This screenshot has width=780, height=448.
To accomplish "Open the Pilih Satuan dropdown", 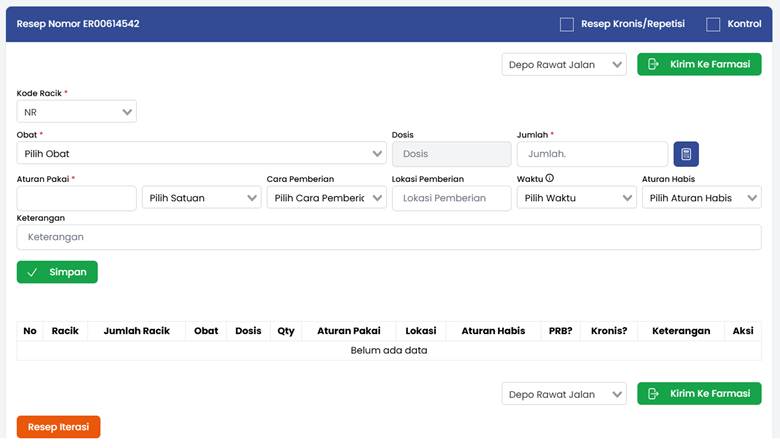I will click(201, 198).
